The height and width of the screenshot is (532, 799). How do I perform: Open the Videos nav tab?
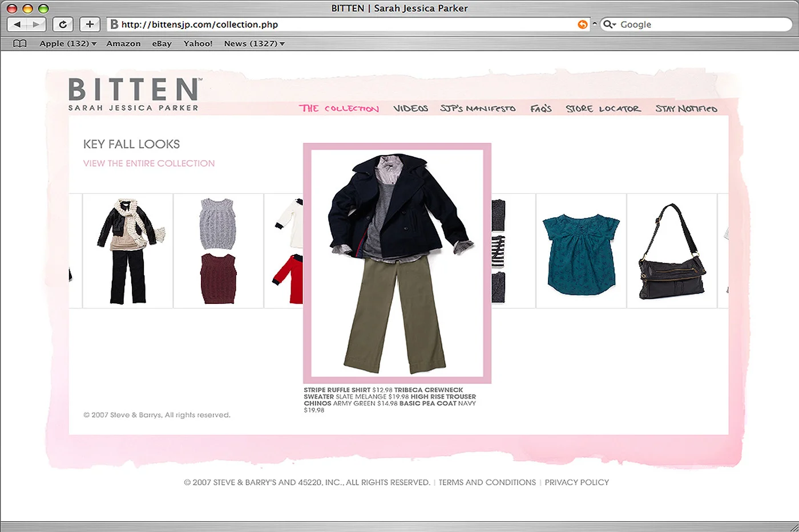click(x=410, y=108)
